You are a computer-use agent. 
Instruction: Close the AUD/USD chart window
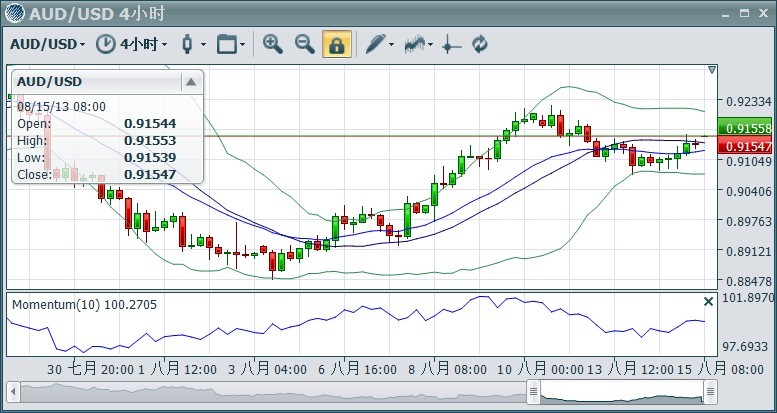(763, 13)
